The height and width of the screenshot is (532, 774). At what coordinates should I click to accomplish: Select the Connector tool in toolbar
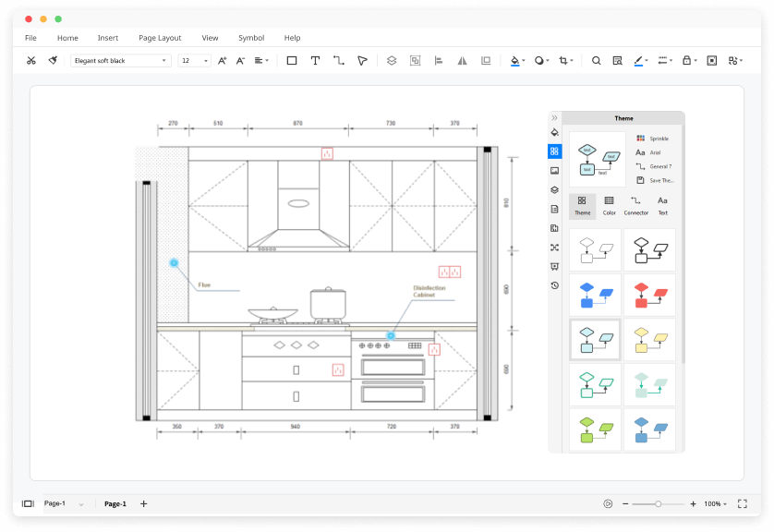(x=339, y=61)
